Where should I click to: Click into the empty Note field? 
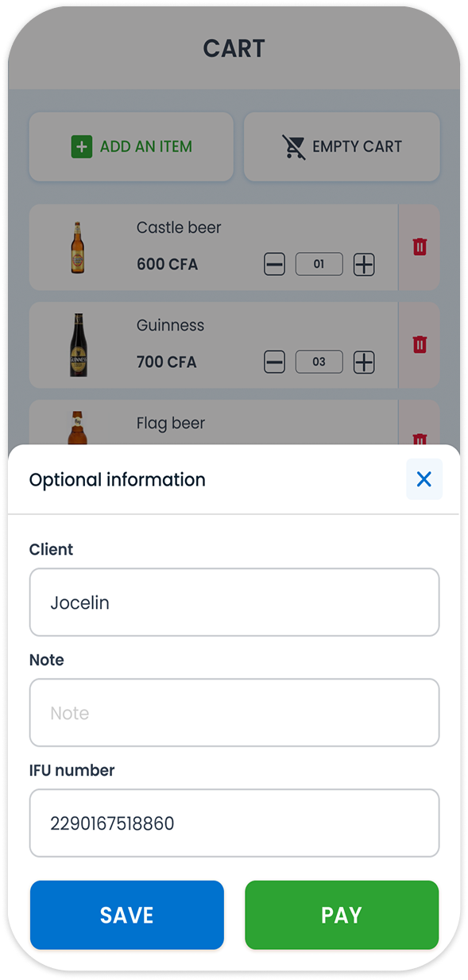click(234, 713)
